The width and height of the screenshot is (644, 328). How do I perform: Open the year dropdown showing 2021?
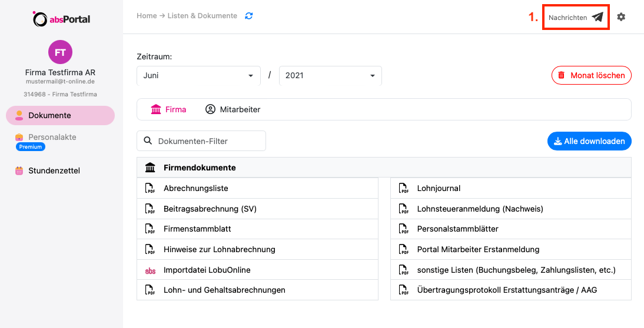click(x=330, y=76)
